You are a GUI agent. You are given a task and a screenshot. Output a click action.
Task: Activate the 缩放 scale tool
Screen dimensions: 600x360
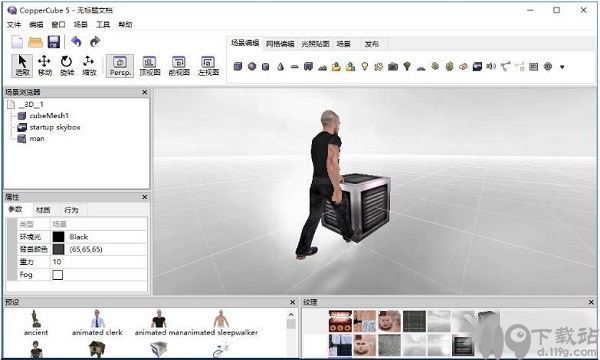pyautogui.click(x=89, y=65)
